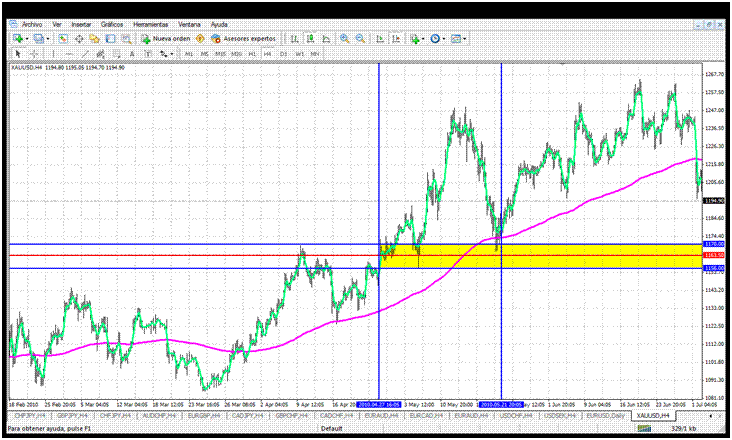
Task: Toggle the Terminal window icon
Action: [110, 39]
